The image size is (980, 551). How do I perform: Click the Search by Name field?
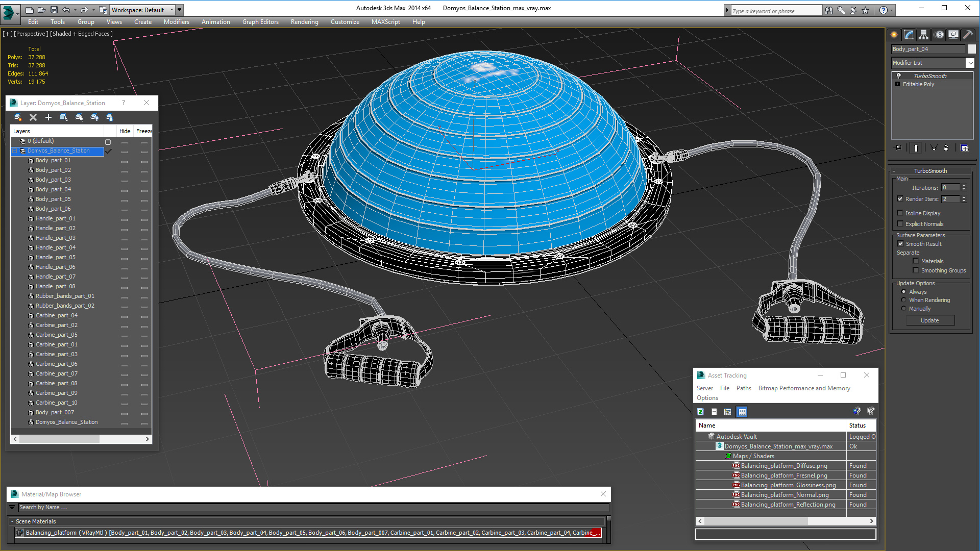coord(313,507)
